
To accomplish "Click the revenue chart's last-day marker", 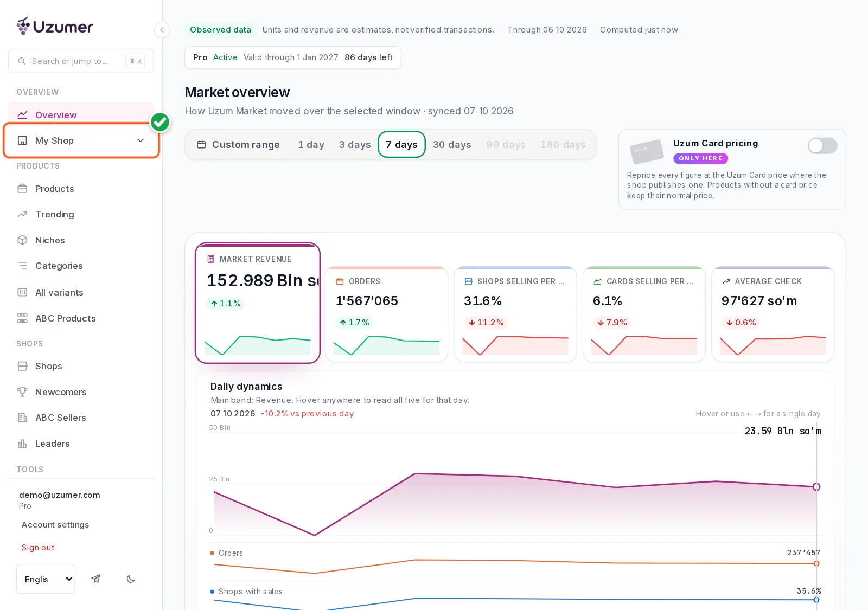I will click(x=816, y=487).
